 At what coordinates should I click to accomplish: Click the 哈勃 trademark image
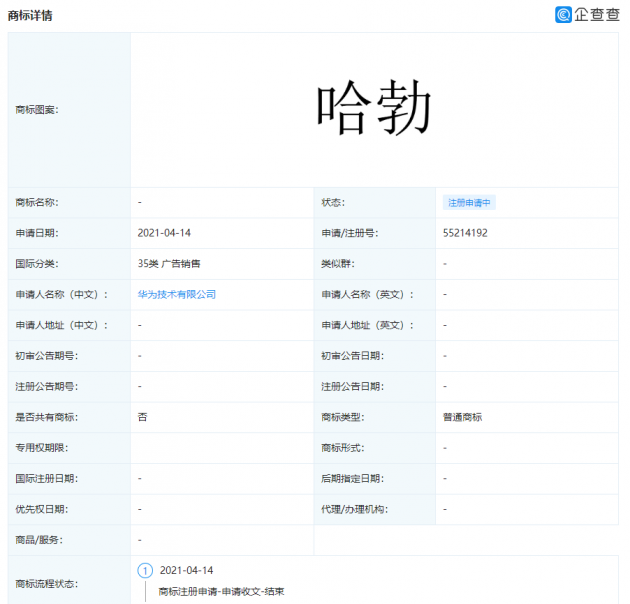pos(374,108)
